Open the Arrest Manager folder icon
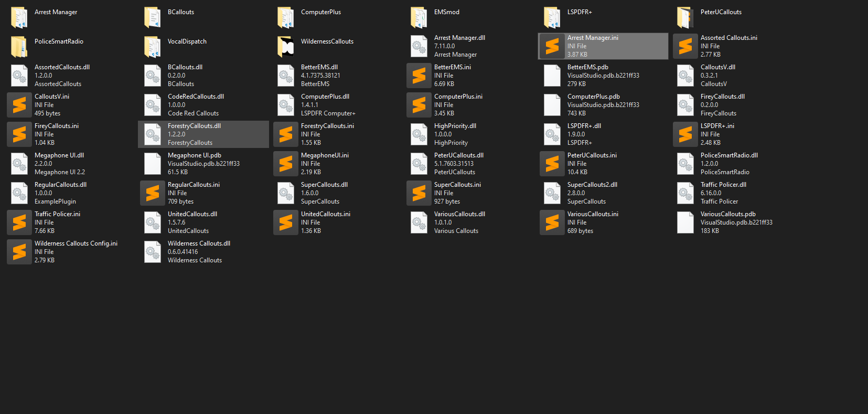 pos(19,17)
